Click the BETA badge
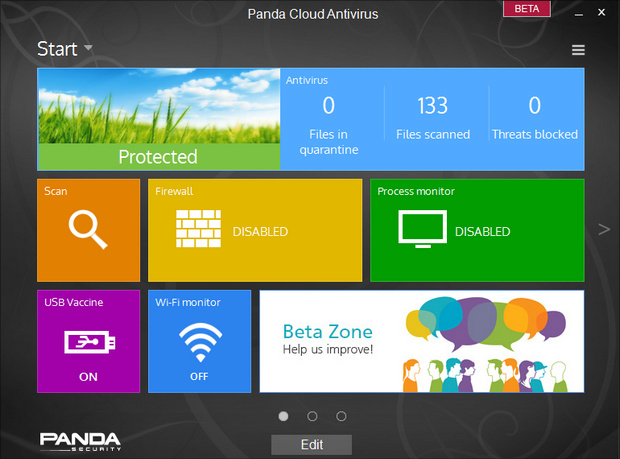Screen dimensions: 620x459 pos(527,9)
